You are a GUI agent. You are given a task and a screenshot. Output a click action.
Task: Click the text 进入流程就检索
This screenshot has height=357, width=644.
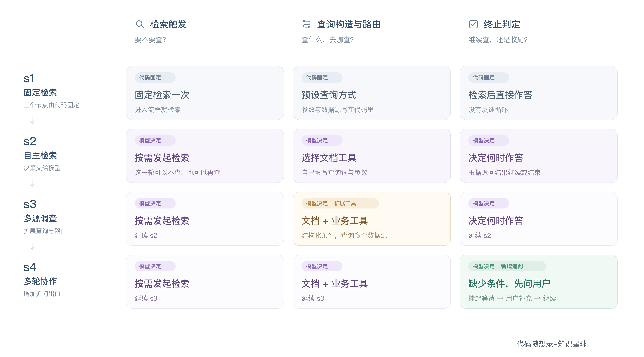(x=157, y=110)
